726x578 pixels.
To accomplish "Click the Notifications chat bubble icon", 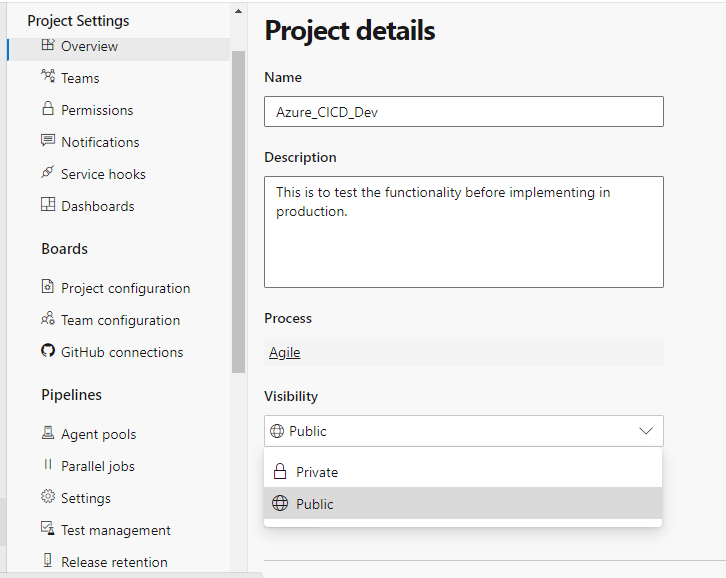I will (x=48, y=140).
